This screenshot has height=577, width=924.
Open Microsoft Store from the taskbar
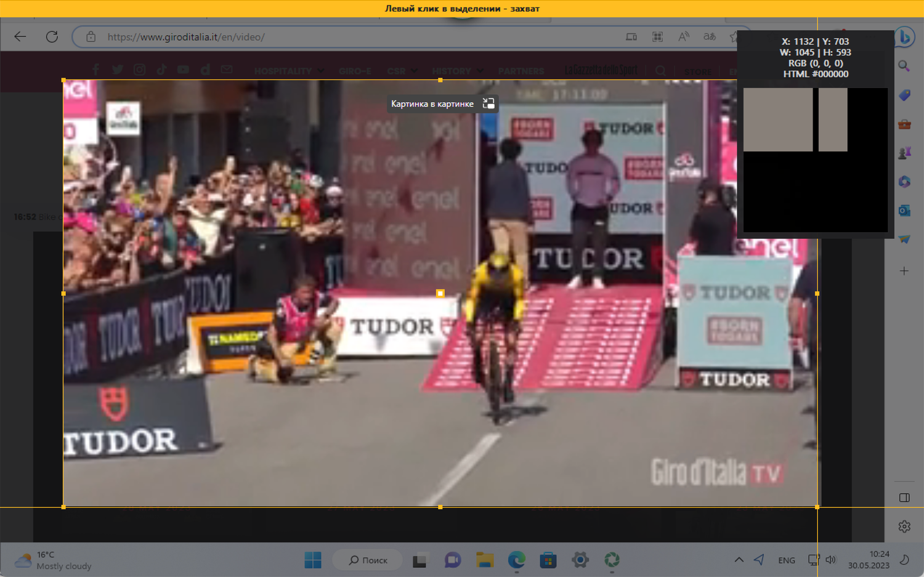pos(548,560)
